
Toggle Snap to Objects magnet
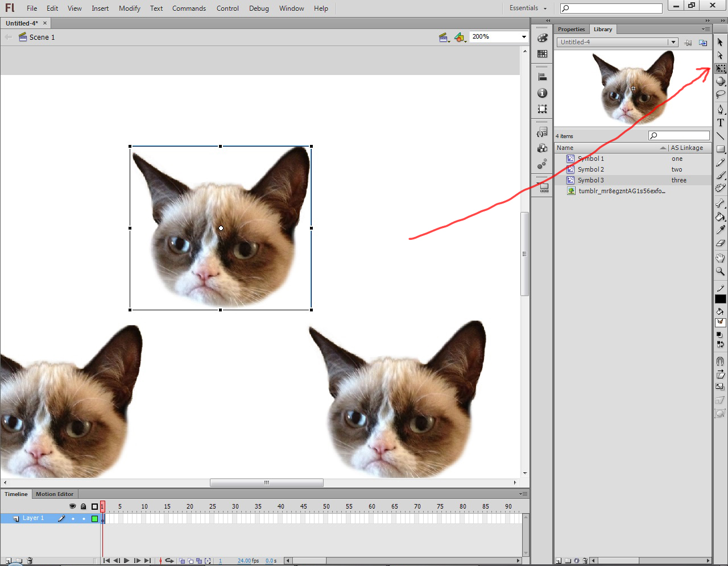(x=721, y=361)
